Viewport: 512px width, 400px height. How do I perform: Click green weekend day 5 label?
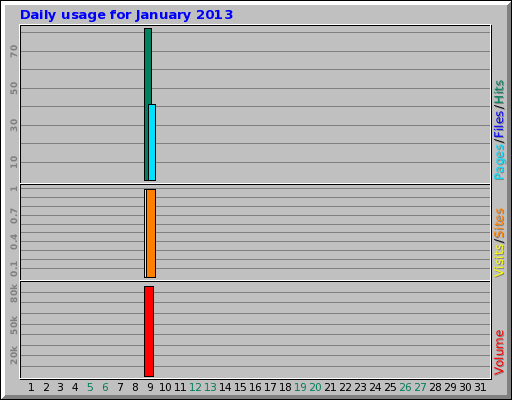click(x=90, y=387)
